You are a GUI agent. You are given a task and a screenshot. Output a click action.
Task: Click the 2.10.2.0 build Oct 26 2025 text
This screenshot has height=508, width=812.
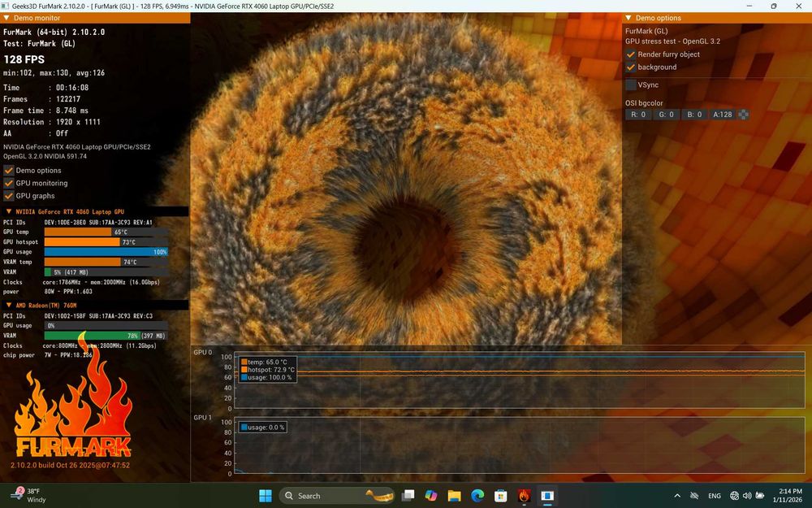click(x=70, y=465)
